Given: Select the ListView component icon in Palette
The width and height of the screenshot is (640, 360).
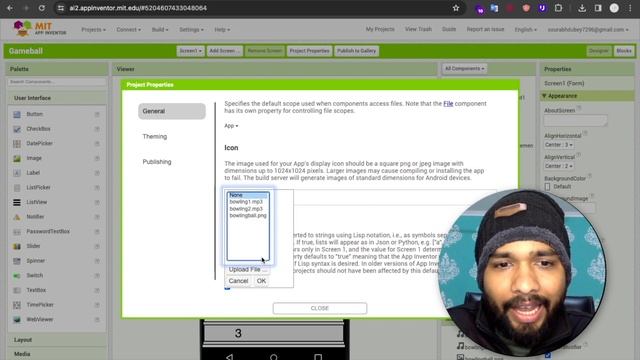Looking at the screenshot, I should click(x=17, y=202).
